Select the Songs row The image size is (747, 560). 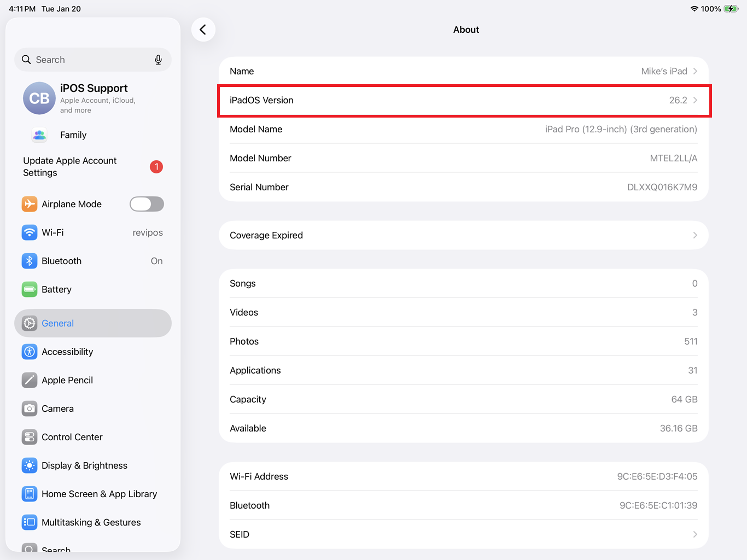[464, 283]
